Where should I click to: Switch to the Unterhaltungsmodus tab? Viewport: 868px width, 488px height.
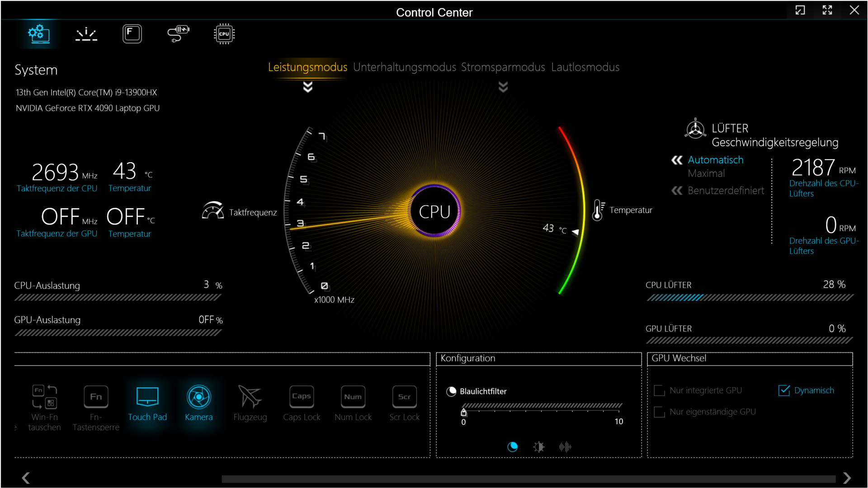(404, 67)
